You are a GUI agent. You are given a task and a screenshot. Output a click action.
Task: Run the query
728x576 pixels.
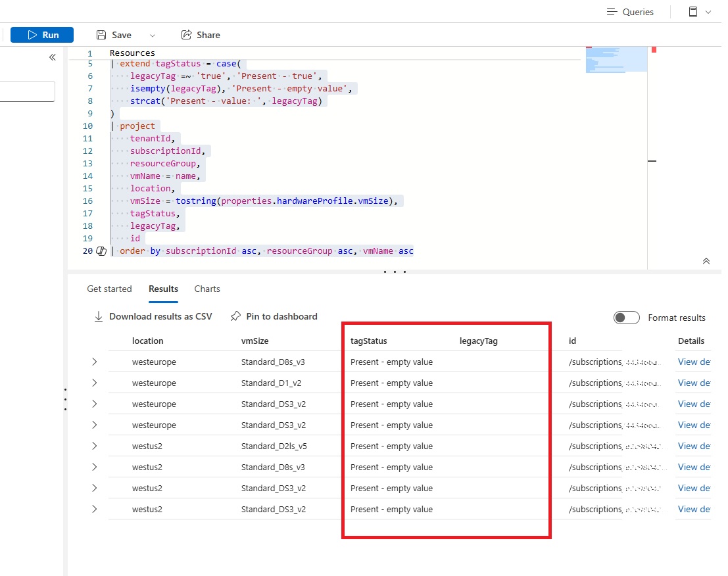[42, 35]
